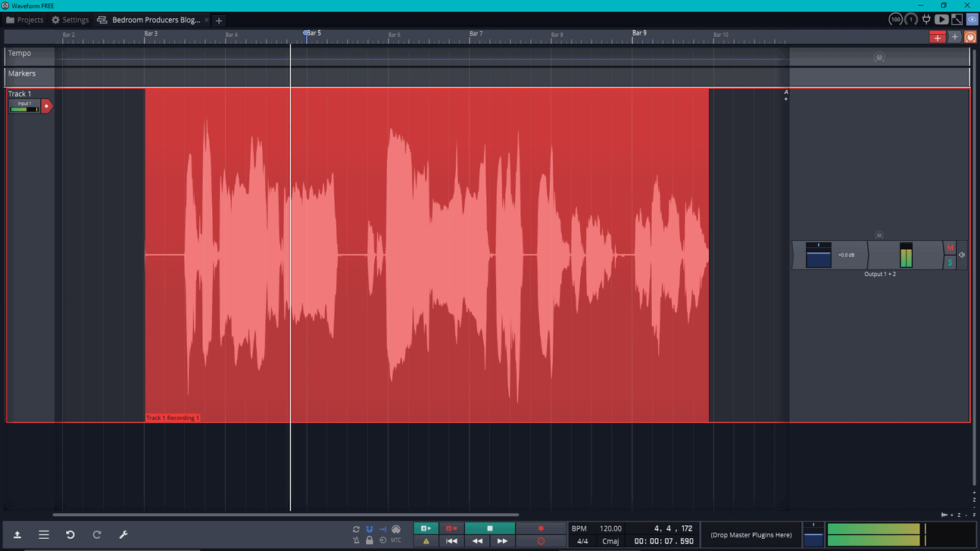
Task: Click the Rewind transport button
Action: (477, 541)
